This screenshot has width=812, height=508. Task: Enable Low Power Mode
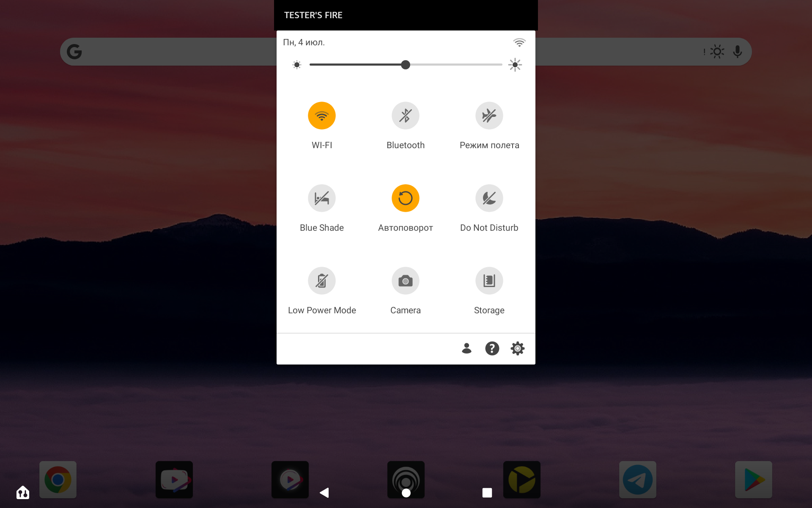[x=321, y=280]
